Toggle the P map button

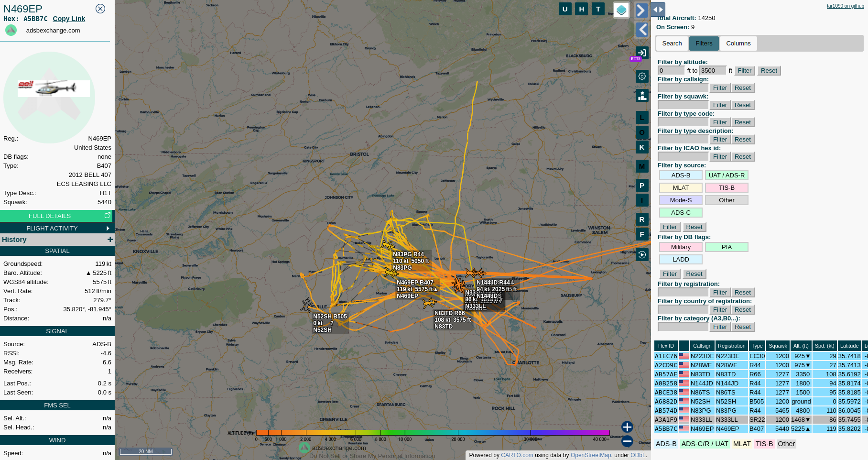point(642,186)
